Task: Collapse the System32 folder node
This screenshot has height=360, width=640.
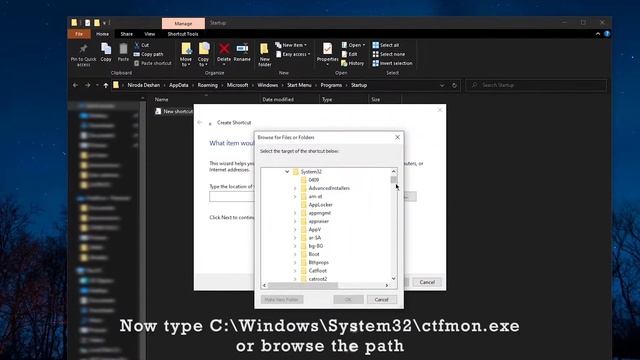Action: (x=287, y=172)
